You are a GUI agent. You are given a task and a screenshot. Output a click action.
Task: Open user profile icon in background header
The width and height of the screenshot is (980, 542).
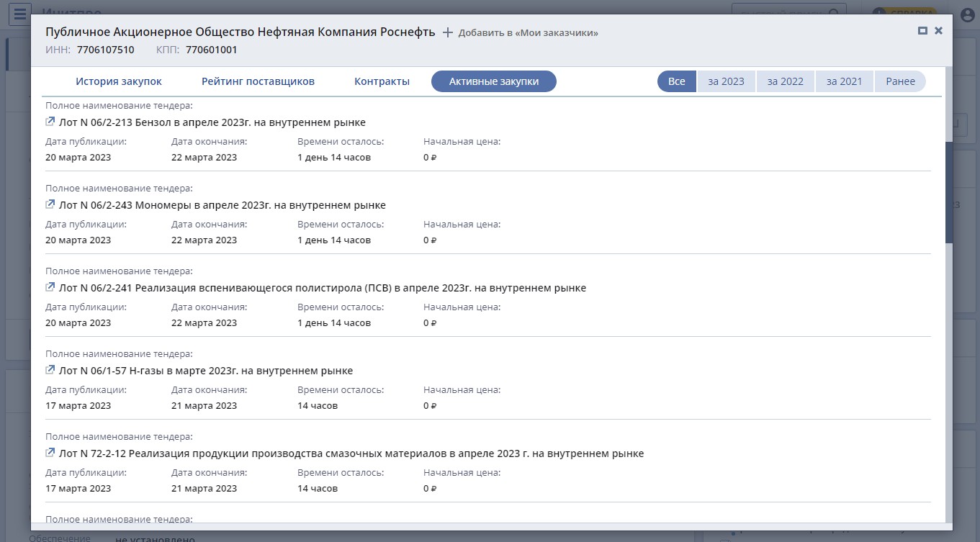(967, 14)
